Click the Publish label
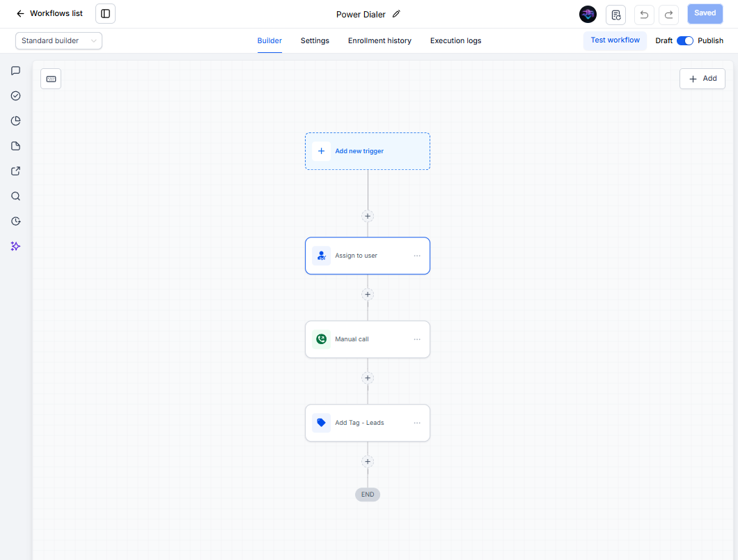This screenshot has height=560, width=738. 710,40
